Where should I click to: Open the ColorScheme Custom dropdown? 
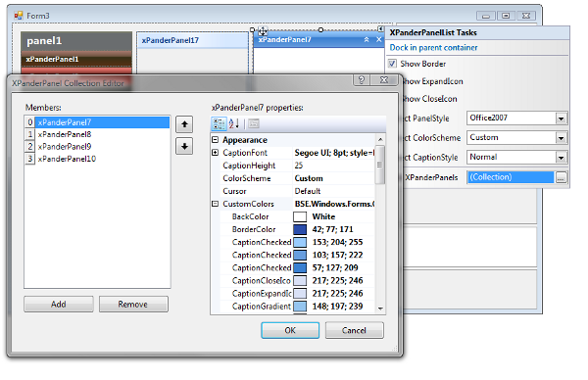pyautogui.click(x=561, y=138)
